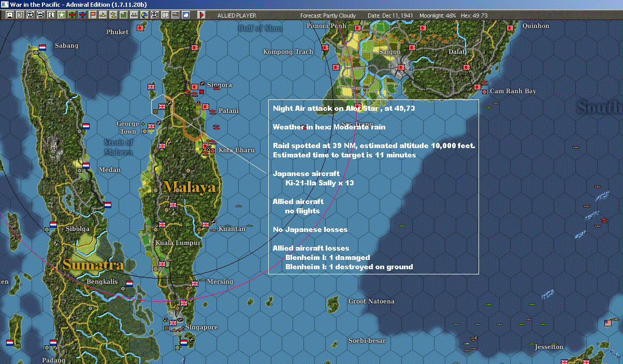623x364 pixels.
Task: Click the Soebi-besar island label
Action: [x=367, y=341]
